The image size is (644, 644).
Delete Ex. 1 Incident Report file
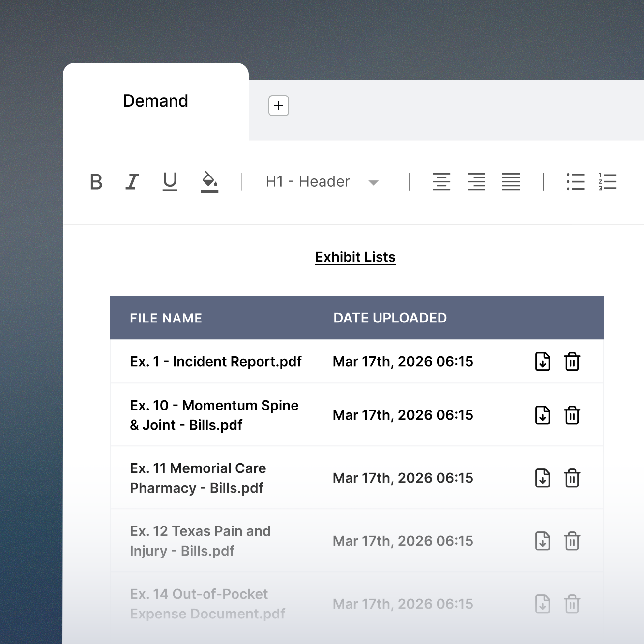[572, 362]
